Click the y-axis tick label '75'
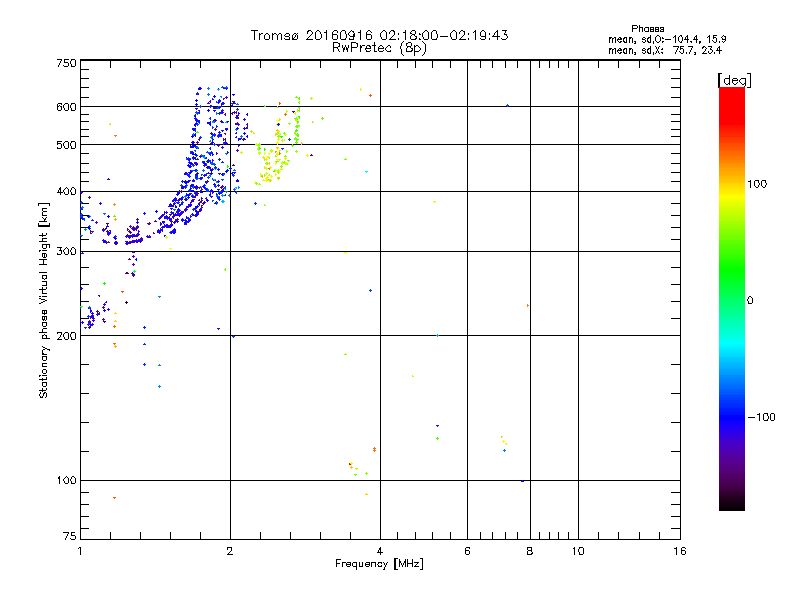The height and width of the screenshot is (600, 800). (70, 536)
